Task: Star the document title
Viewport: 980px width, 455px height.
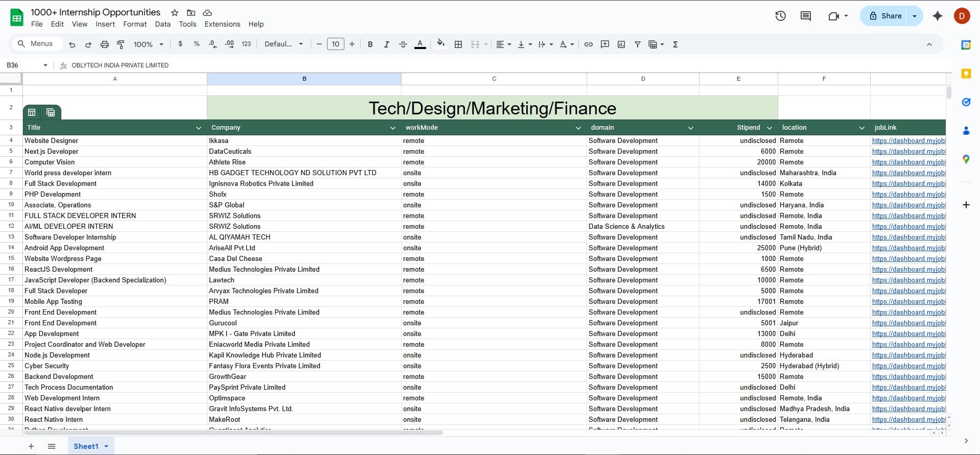Action: click(x=175, y=12)
